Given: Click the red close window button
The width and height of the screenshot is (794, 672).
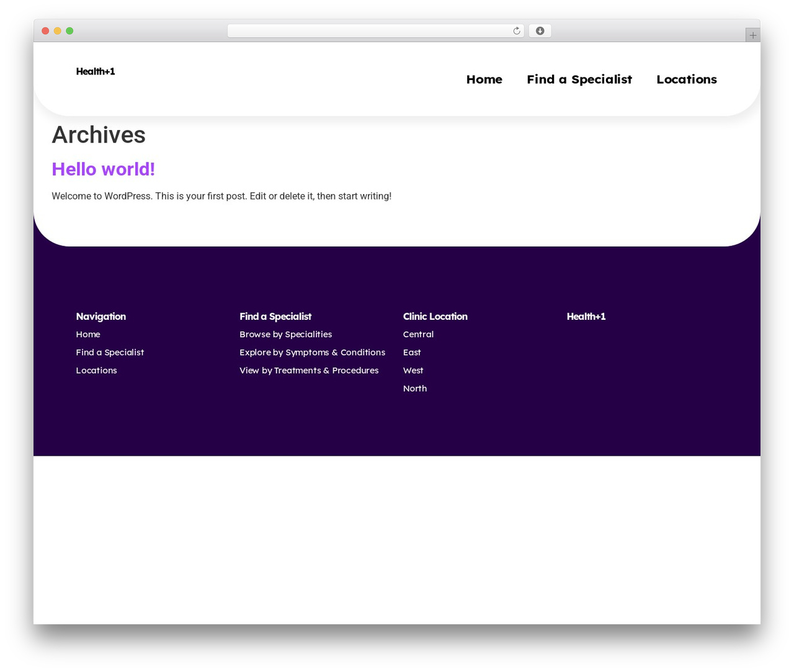Looking at the screenshot, I should (45, 31).
